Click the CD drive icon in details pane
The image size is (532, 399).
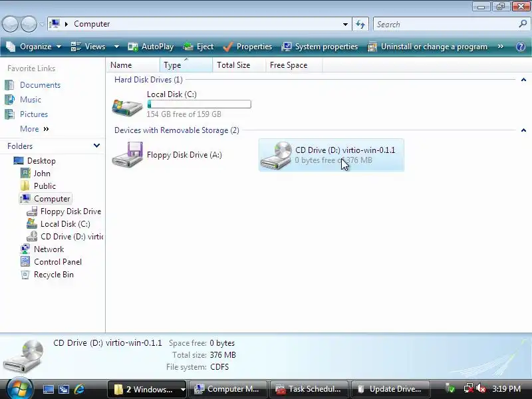(23, 356)
